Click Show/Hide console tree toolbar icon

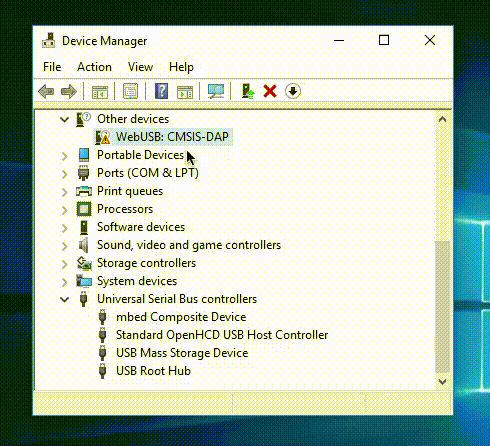(x=100, y=91)
